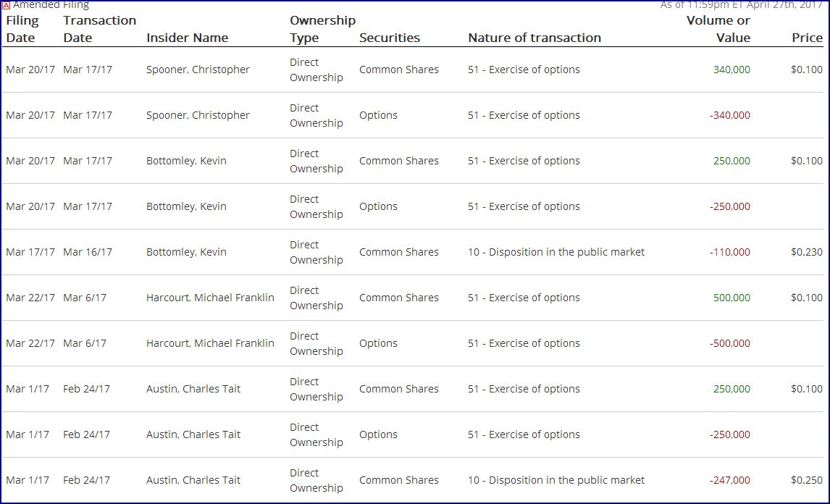Select the Ownership Type column header

pos(322,29)
